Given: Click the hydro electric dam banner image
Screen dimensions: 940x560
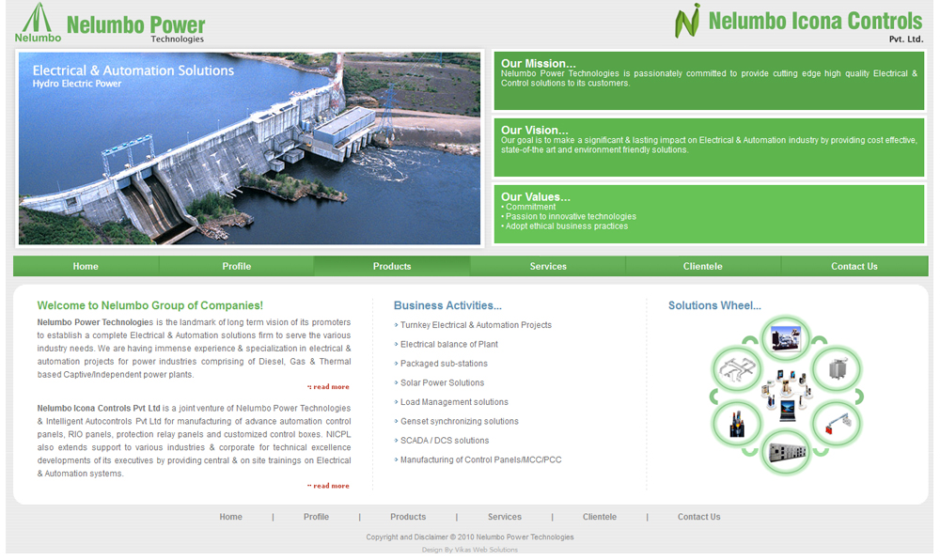Looking at the screenshot, I should click(249, 148).
